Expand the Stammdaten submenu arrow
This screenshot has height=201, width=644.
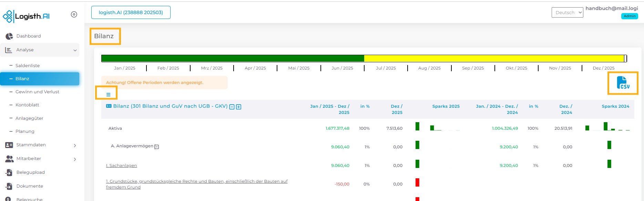click(75, 145)
